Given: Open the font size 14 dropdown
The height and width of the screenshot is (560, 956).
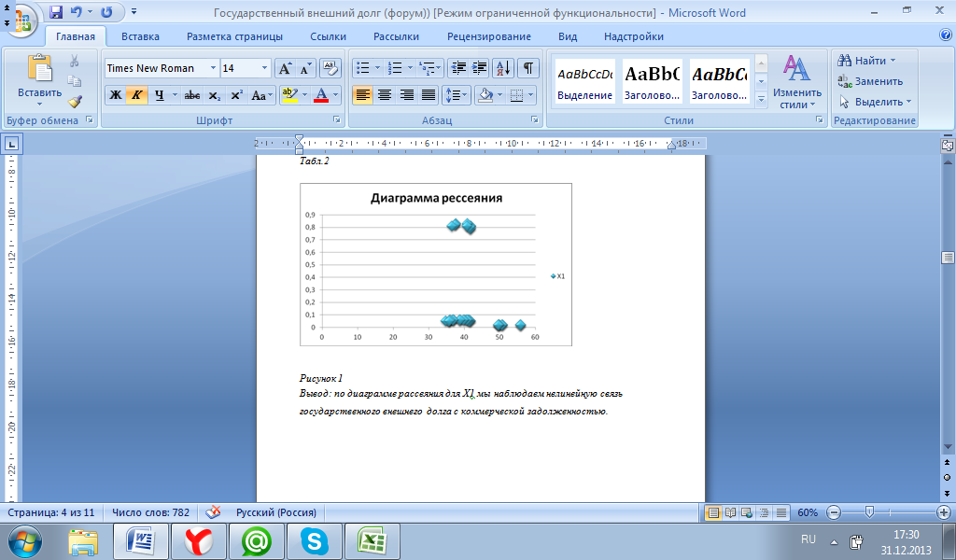Looking at the screenshot, I should point(264,68).
